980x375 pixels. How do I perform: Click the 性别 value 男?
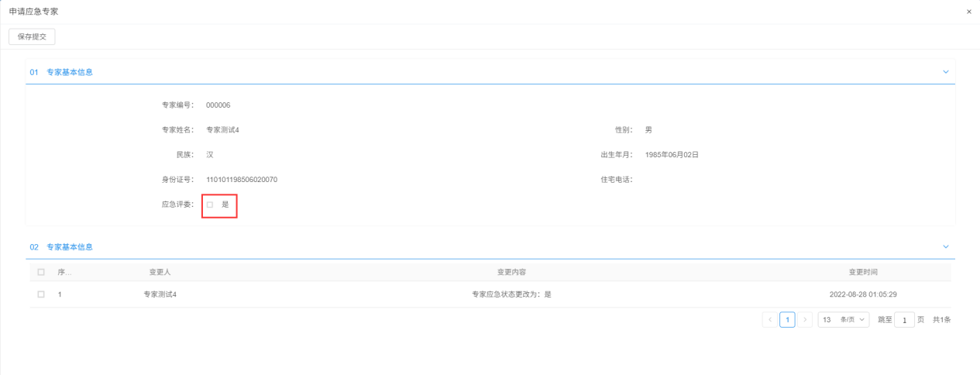pos(649,129)
